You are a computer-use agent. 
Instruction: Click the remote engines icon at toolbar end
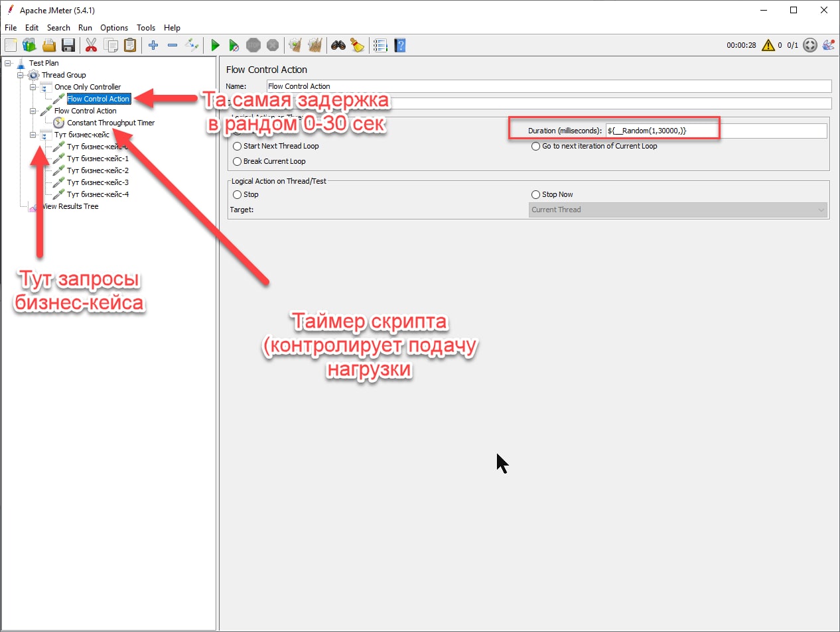point(829,45)
